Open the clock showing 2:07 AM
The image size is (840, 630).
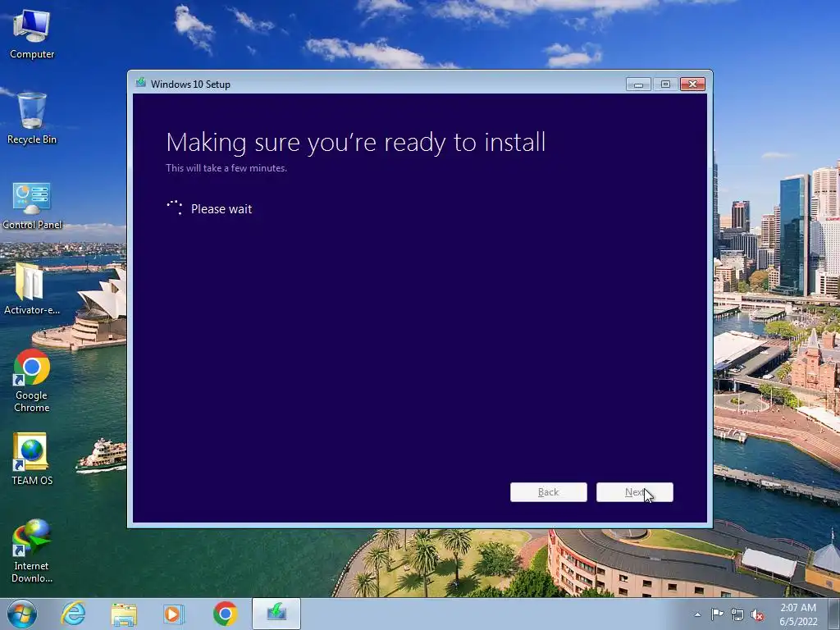[798, 614]
